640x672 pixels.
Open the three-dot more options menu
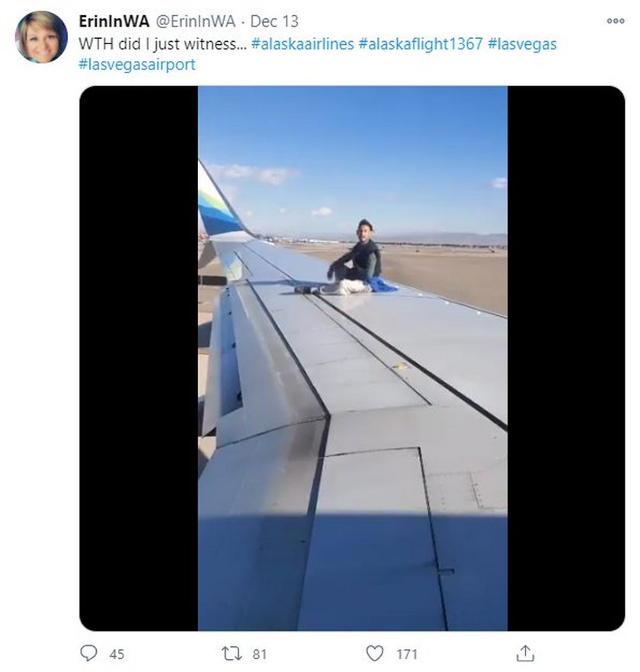(x=615, y=21)
